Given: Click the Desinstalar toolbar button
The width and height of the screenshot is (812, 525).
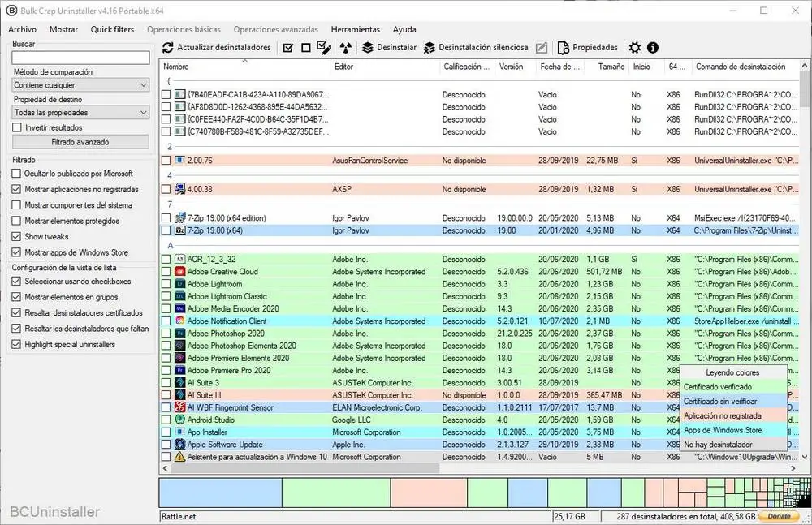Looking at the screenshot, I should coord(389,48).
